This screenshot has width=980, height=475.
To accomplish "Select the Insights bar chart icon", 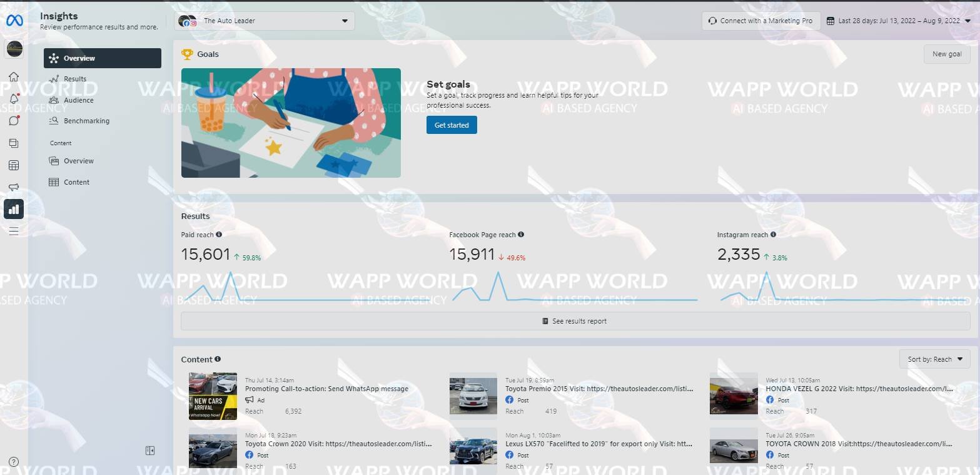I will [14, 209].
